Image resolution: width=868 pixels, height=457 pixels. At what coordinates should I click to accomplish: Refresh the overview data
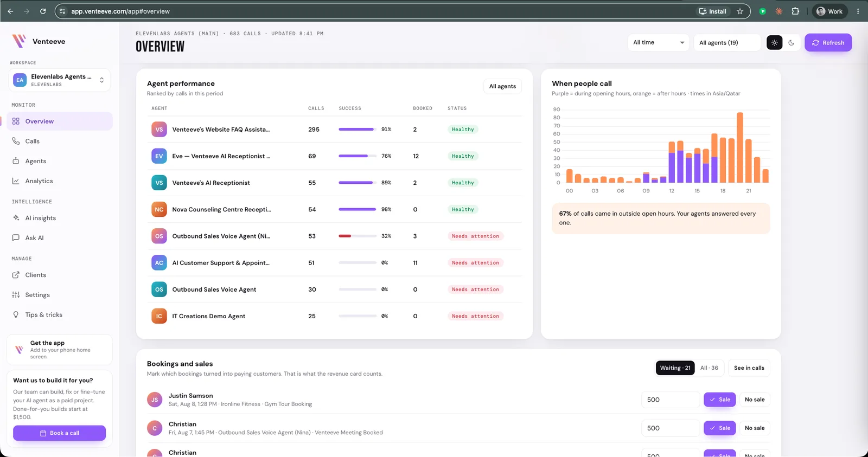[x=828, y=43]
